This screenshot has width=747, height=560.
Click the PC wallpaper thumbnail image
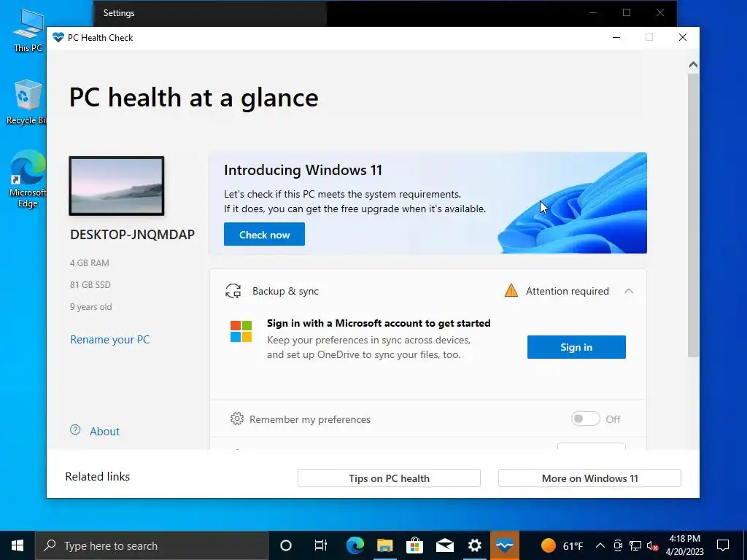(x=117, y=186)
